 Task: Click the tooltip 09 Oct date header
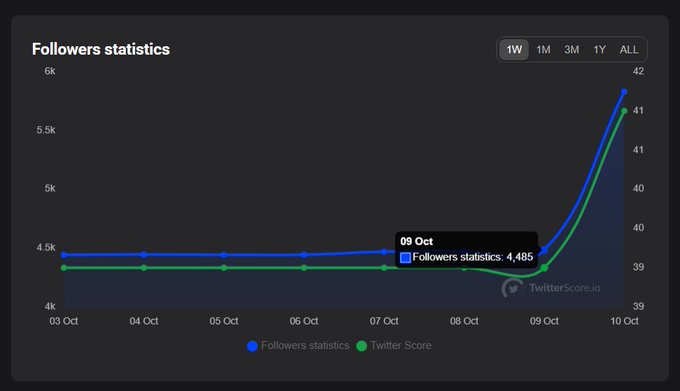click(x=416, y=241)
